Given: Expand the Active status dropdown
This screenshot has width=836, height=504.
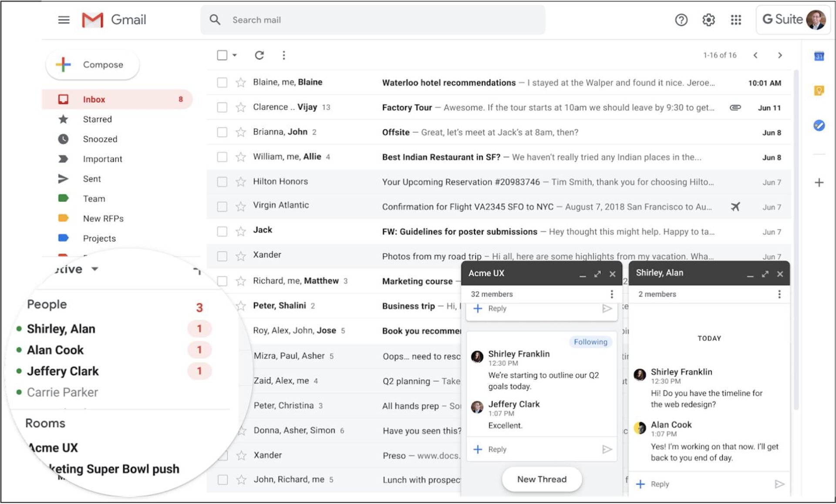Looking at the screenshot, I should click(94, 269).
